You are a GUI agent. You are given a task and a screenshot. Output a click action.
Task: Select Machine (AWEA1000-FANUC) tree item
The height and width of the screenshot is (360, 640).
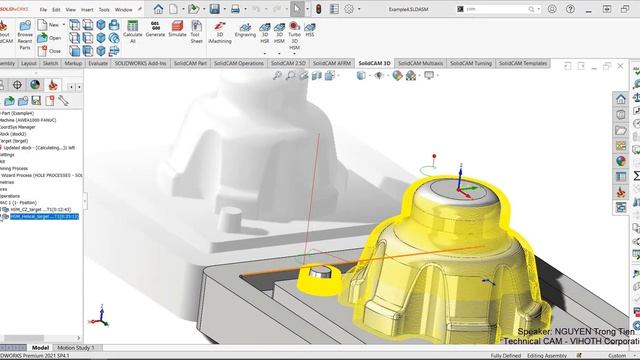coord(28,120)
